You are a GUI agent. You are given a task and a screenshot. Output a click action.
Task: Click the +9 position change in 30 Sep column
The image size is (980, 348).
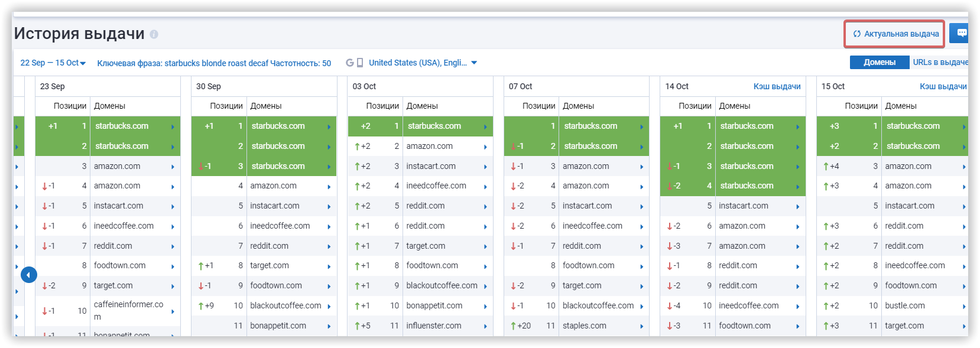point(206,305)
